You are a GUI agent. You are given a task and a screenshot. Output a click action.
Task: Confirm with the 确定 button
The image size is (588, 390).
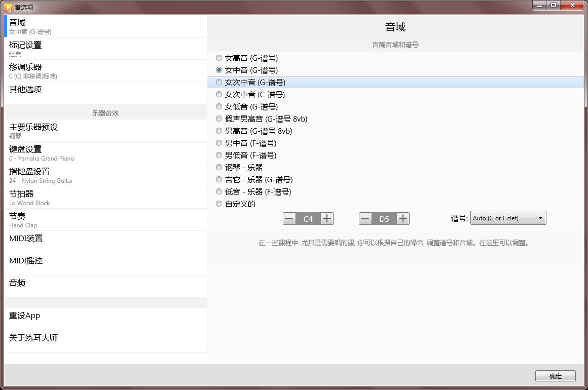[x=556, y=376]
